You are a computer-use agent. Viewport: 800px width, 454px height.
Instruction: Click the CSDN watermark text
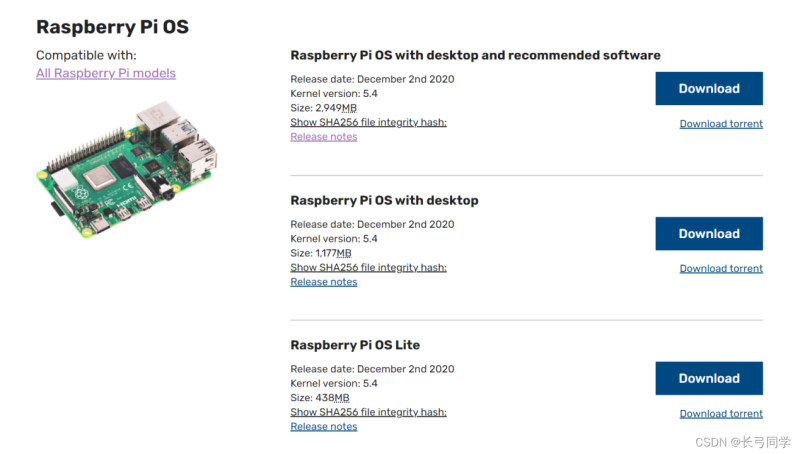coord(742,442)
